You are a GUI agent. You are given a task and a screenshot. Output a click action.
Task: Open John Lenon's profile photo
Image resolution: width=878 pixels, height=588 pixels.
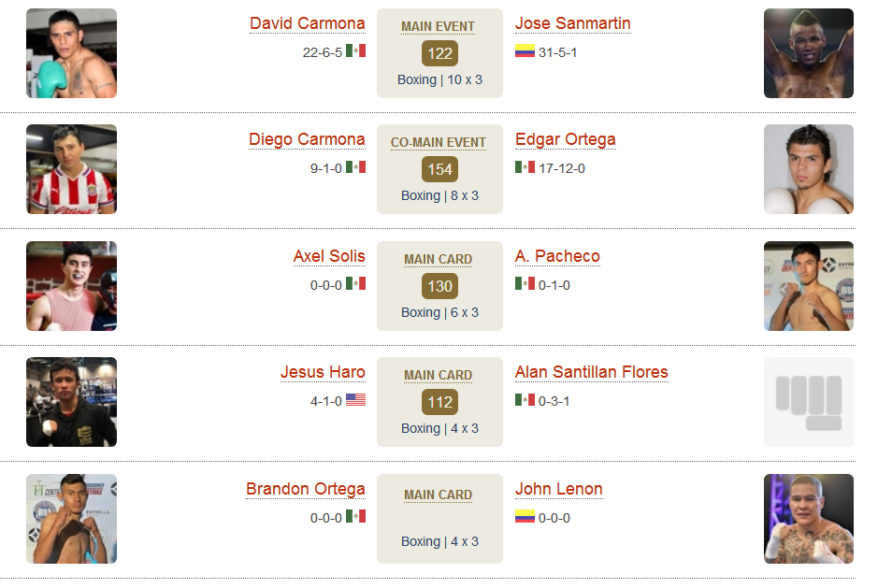click(x=809, y=519)
